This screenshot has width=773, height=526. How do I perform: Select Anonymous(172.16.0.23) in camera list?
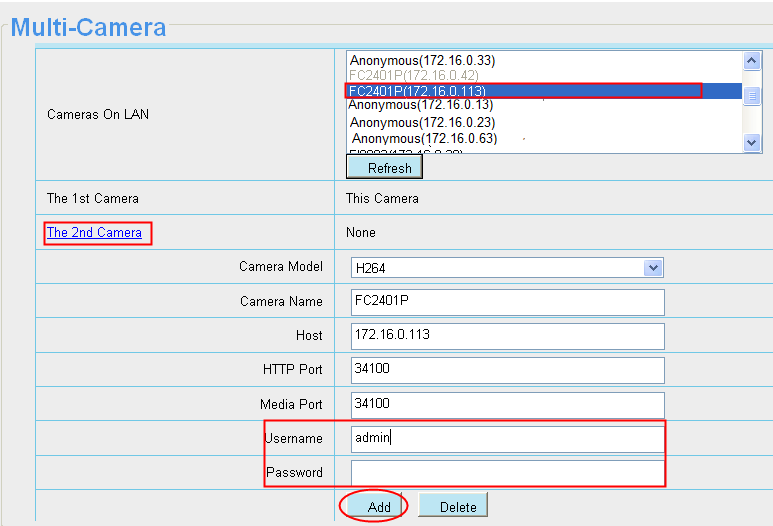[x=422, y=122]
